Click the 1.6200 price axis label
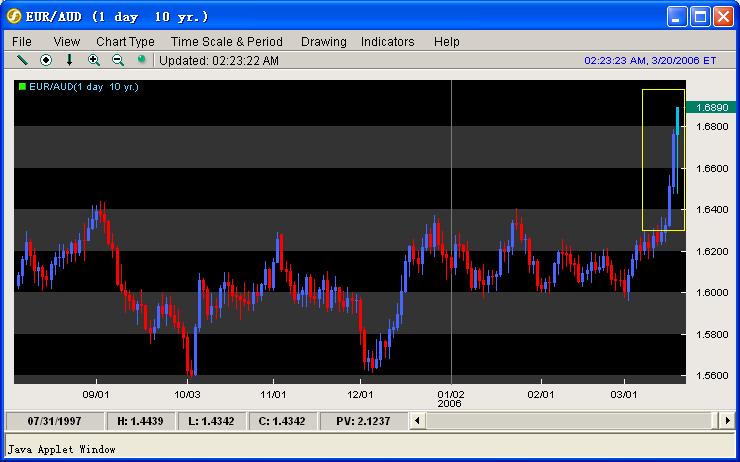740x462 pixels. tap(712, 252)
